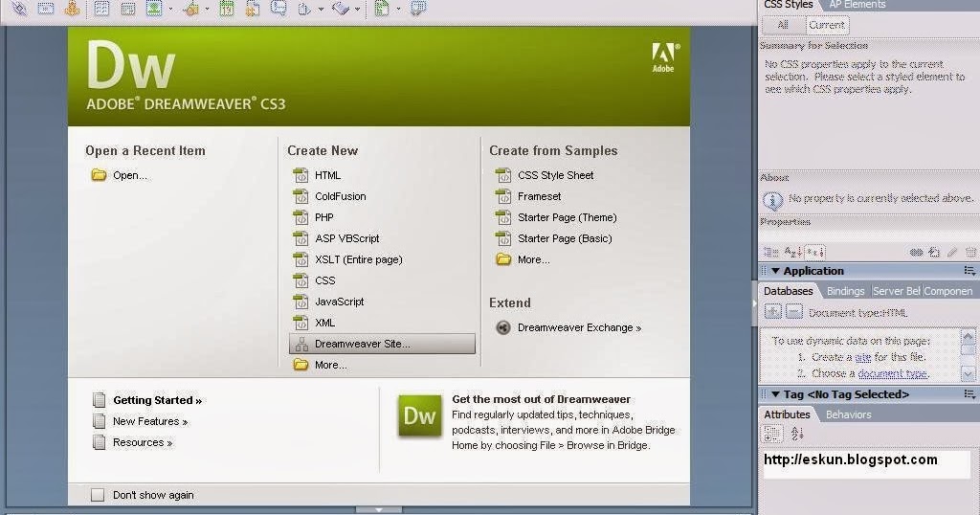Click the Media insert icon

point(191,8)
